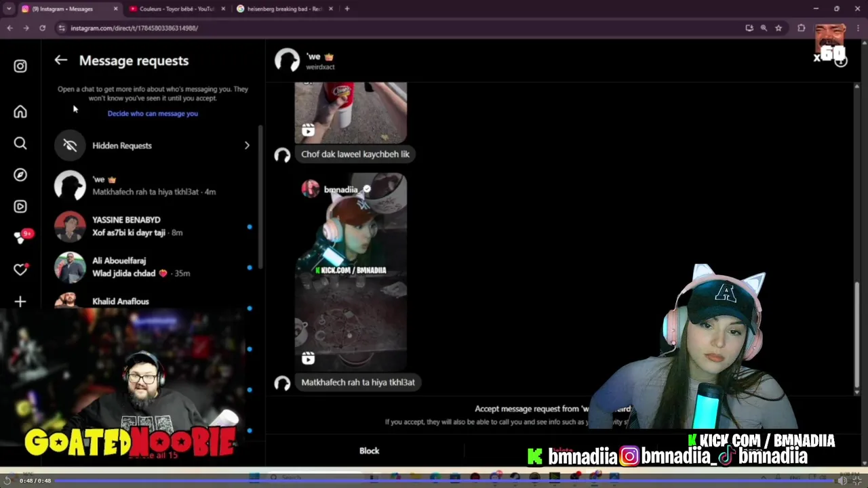Mute the video volume icon
The width and height of the screenshot is (868, 488).
pos(842,481)
